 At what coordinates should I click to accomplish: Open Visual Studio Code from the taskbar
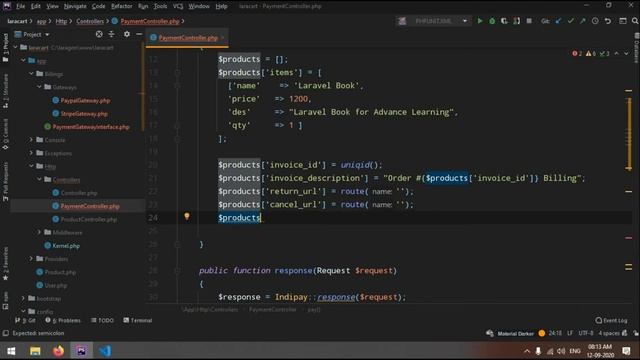pos(105,351)
